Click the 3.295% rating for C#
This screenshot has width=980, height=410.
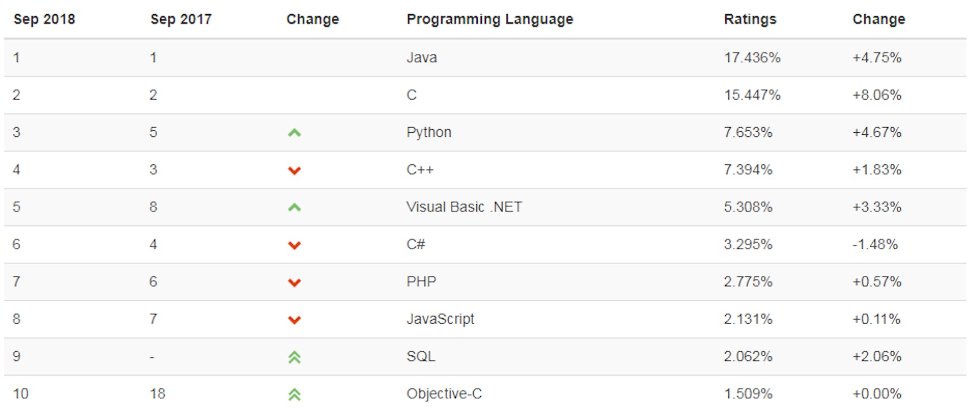(748, 244)
